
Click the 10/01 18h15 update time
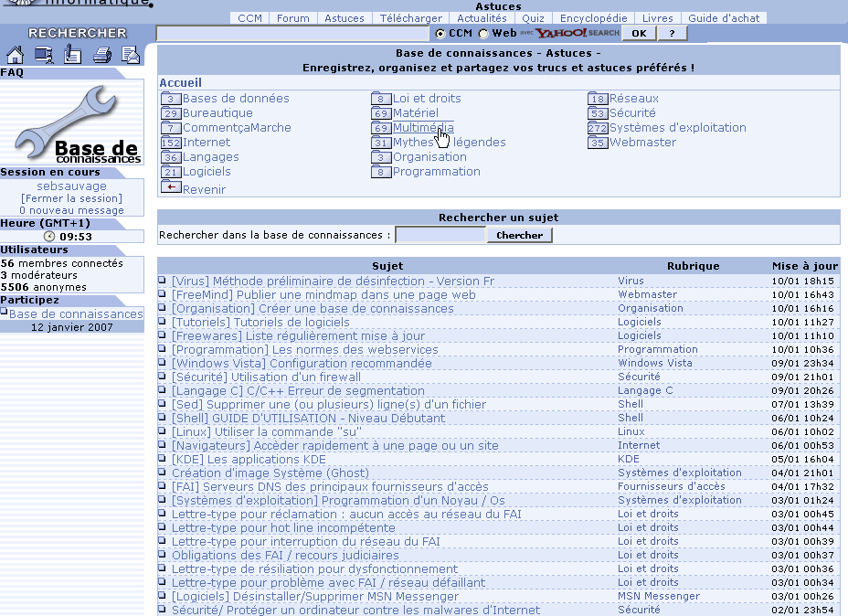802,281
